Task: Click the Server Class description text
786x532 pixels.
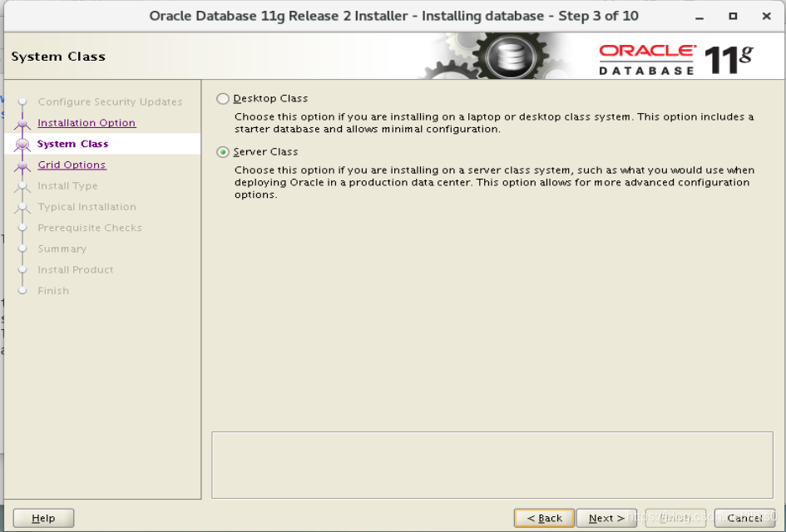Action: [x=494, y=182]
